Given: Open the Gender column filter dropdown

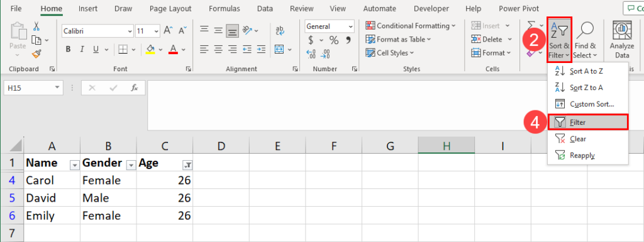Looking at the screenshot, I should point(131,165).
